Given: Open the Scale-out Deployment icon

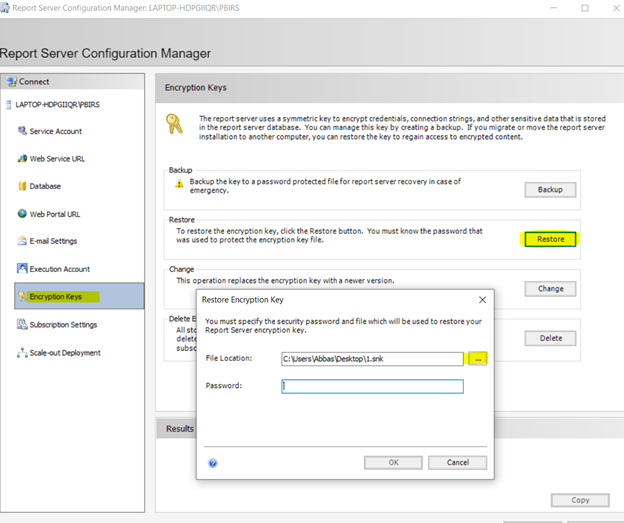Looking at the screenshot, I should [22, 353].
